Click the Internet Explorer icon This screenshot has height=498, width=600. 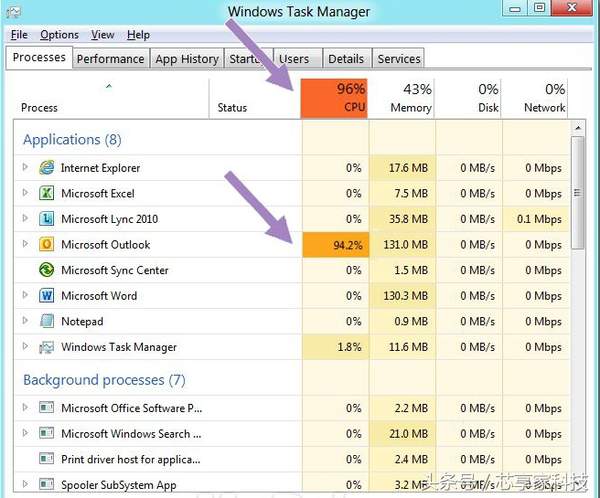[46, 168]
